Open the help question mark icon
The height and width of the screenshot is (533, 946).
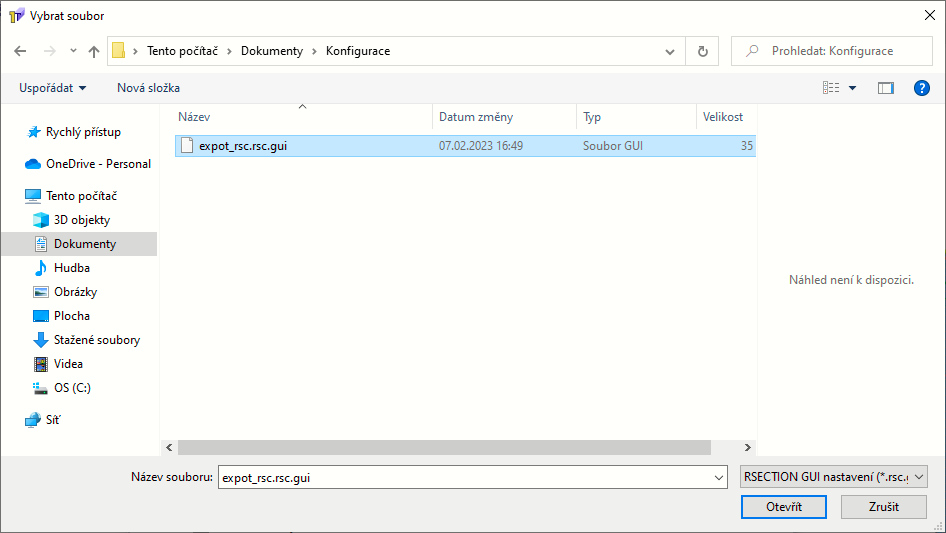(x=922, y=88)
